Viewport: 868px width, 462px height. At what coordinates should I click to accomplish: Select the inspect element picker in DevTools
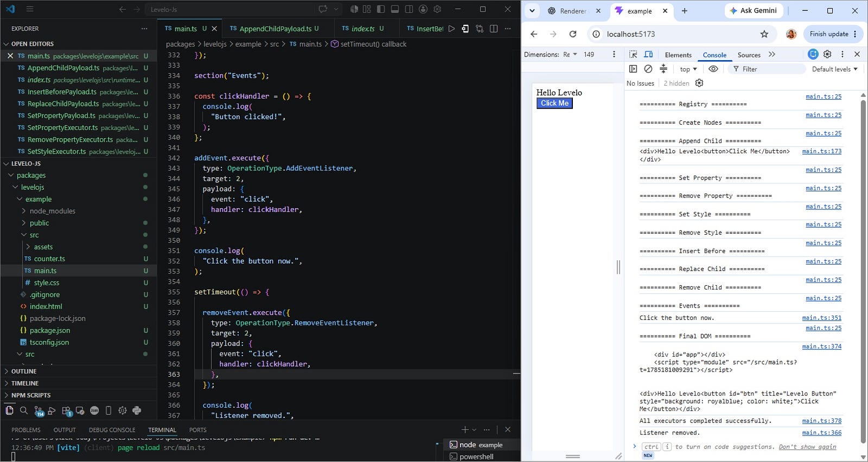pos(633,54)
